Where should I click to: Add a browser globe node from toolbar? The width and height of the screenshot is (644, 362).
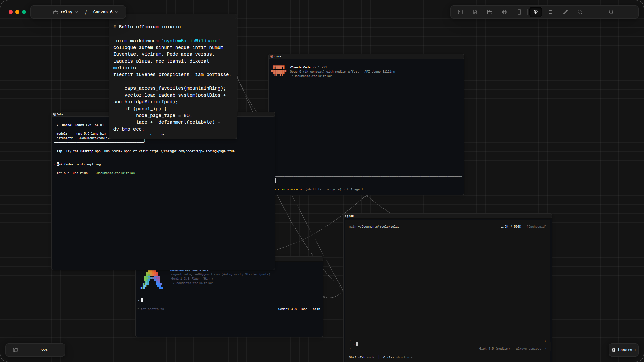504,12
